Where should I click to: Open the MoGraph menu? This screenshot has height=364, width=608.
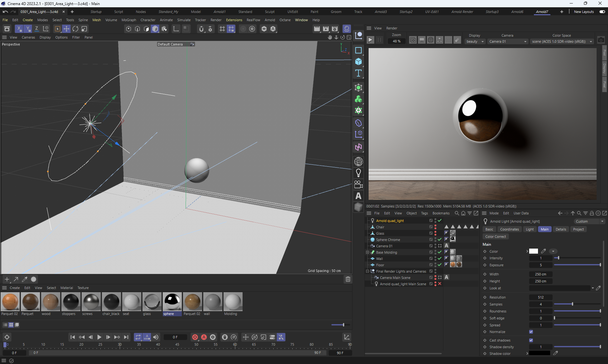(x=129, y=20)
